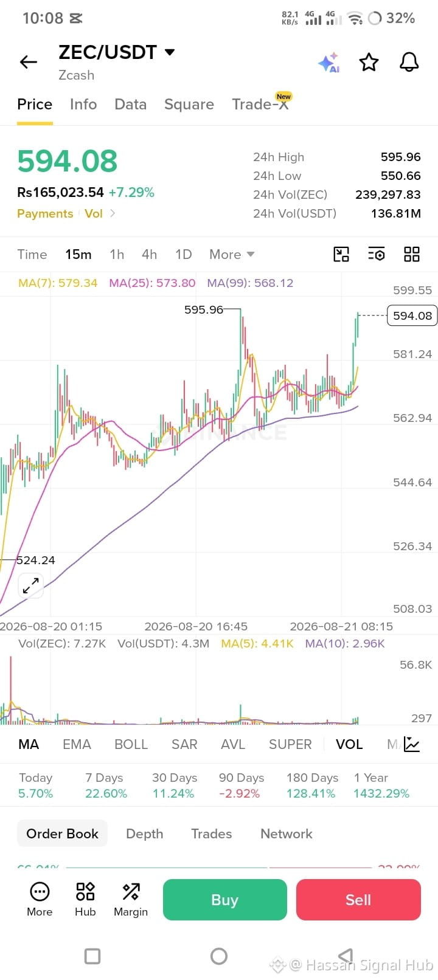Select 1D chart interval

pos(183,254)
